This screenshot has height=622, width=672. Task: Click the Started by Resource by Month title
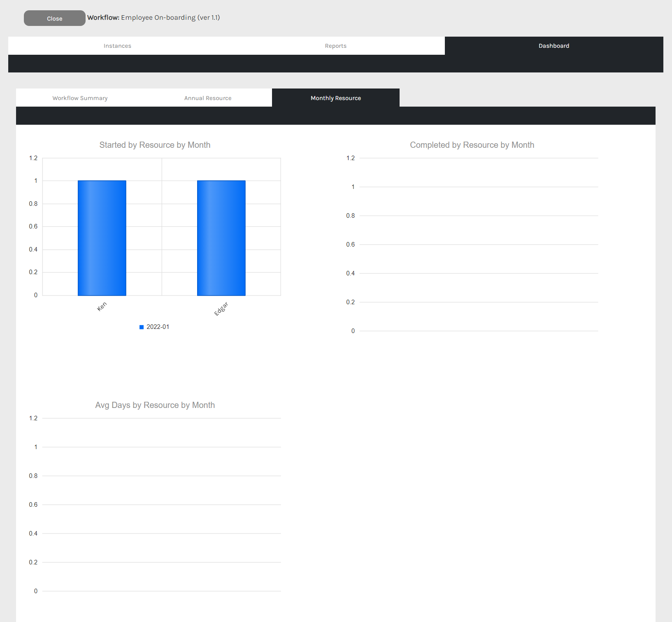(155, 145)
